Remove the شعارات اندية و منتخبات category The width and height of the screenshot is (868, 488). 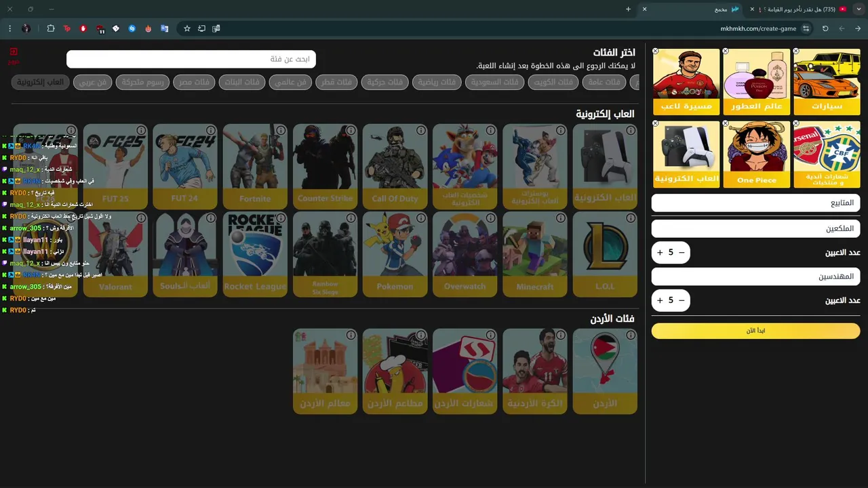(796, 124)
